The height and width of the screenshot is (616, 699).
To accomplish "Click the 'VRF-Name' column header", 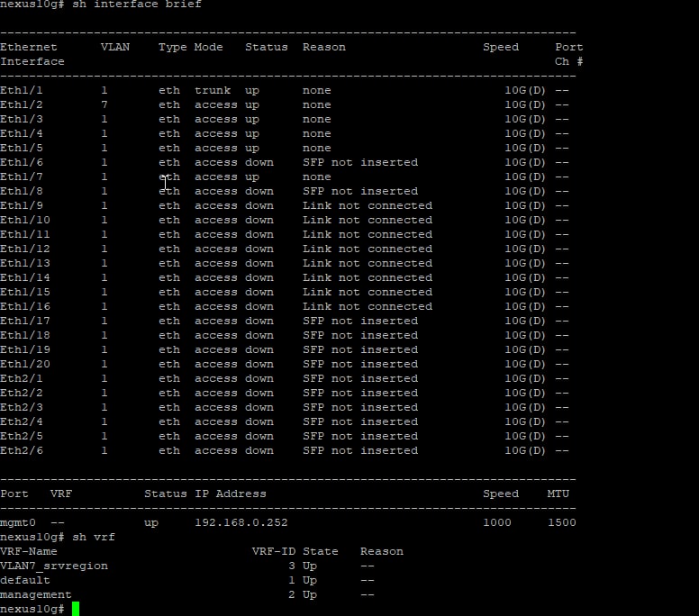I will click(x=29, y=551).
